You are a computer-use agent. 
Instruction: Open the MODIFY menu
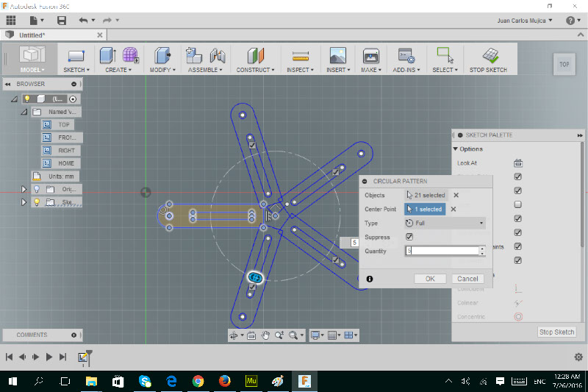(x=162, y=70)
